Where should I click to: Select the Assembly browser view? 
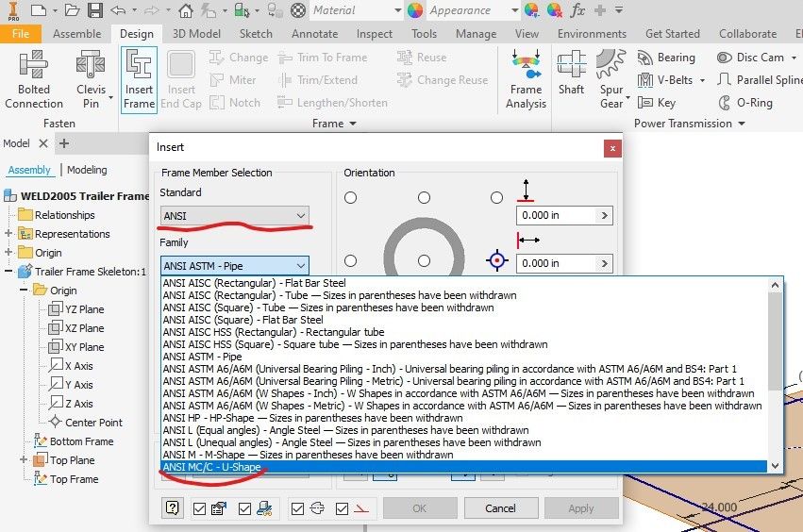point(29,170)
